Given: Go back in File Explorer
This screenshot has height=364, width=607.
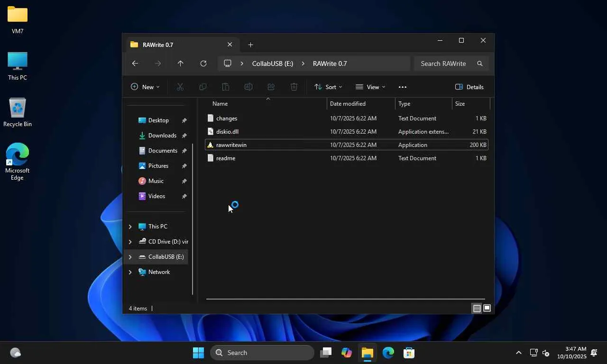Looking at the screenshot, I should [x=135, y=64].
